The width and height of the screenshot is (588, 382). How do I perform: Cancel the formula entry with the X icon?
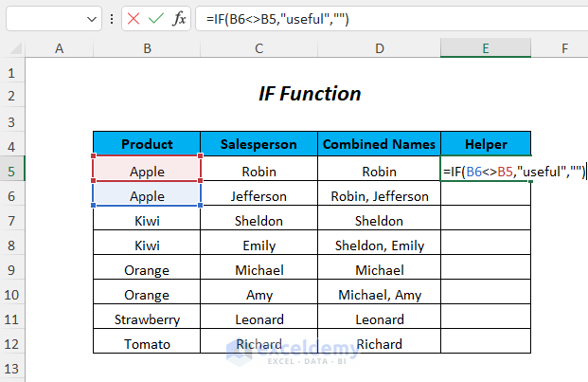pyautogui.click(x=135, y=19)
